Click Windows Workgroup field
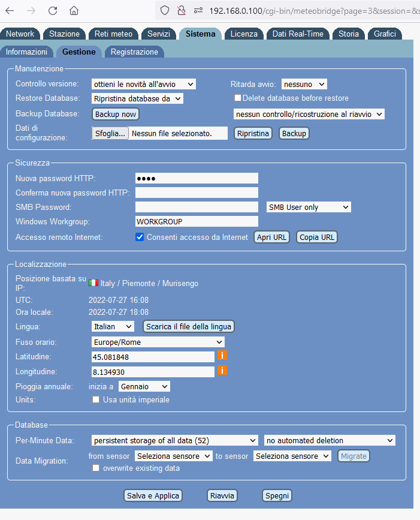420x520 pixels. (197, 221)
